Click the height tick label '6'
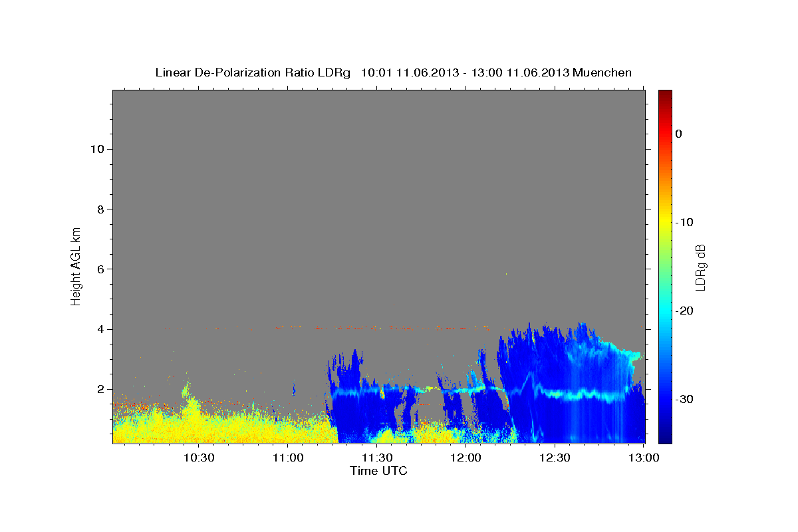 coord(101,269)
